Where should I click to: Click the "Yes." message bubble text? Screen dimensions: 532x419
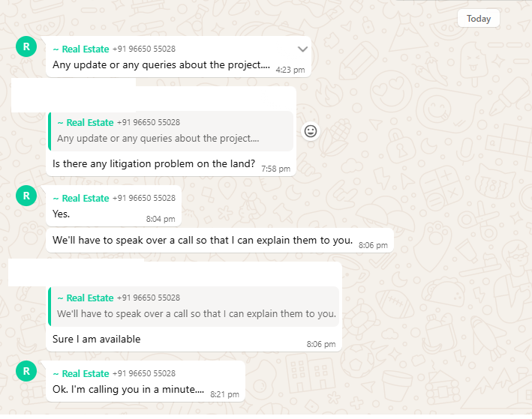click(x=62, y=214)
